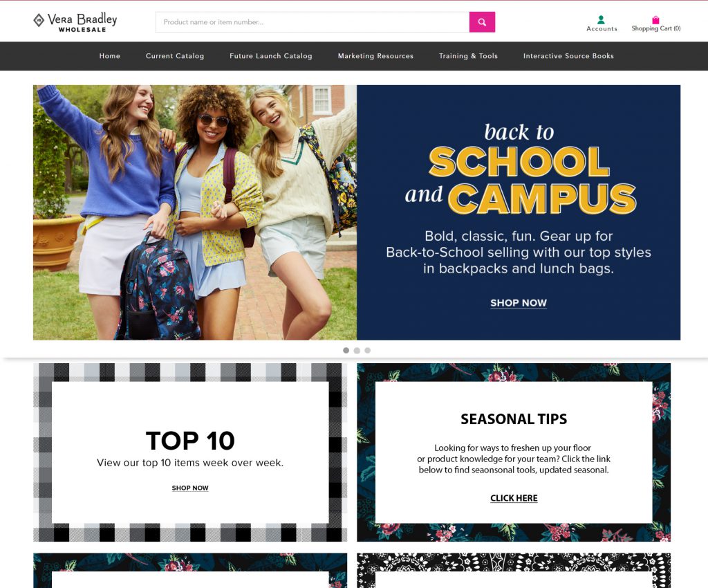The height and width of the screenshot is (588, 708).
Task: Click the SEASONAL TIPS heading tile
Action: pos(514,419)
